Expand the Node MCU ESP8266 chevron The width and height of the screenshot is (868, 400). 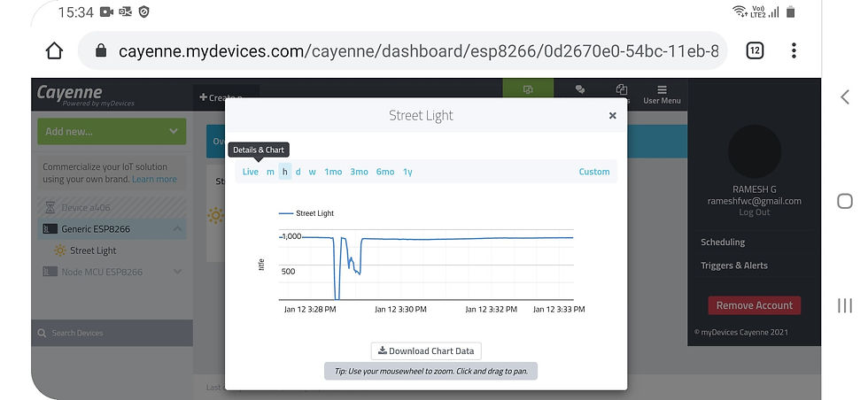[x=177, y=272]
